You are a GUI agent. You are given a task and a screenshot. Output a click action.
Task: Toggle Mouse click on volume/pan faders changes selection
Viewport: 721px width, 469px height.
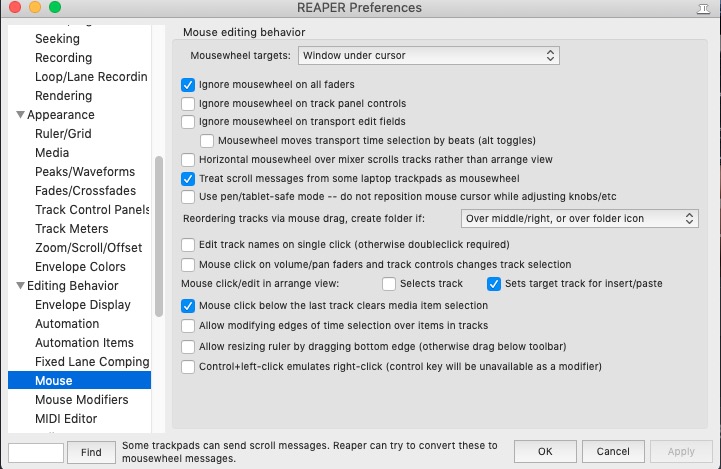coord(188,265)
